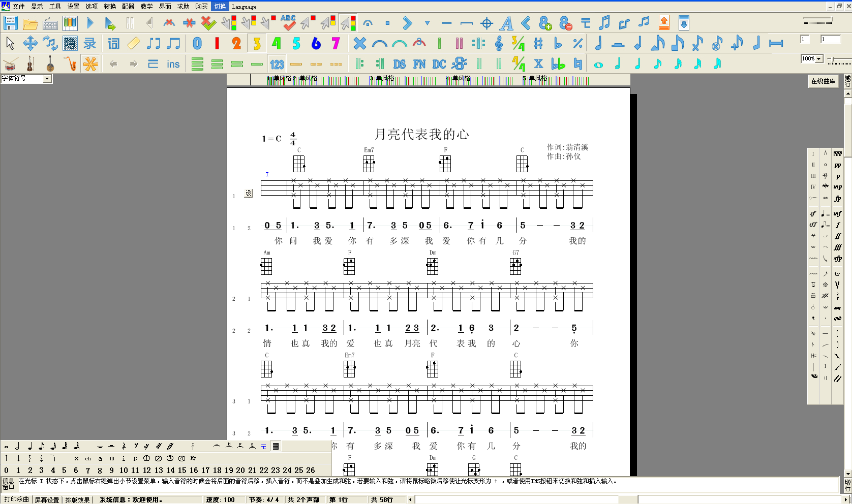Open the computer keyboard input icon

[x=50, y=23]
